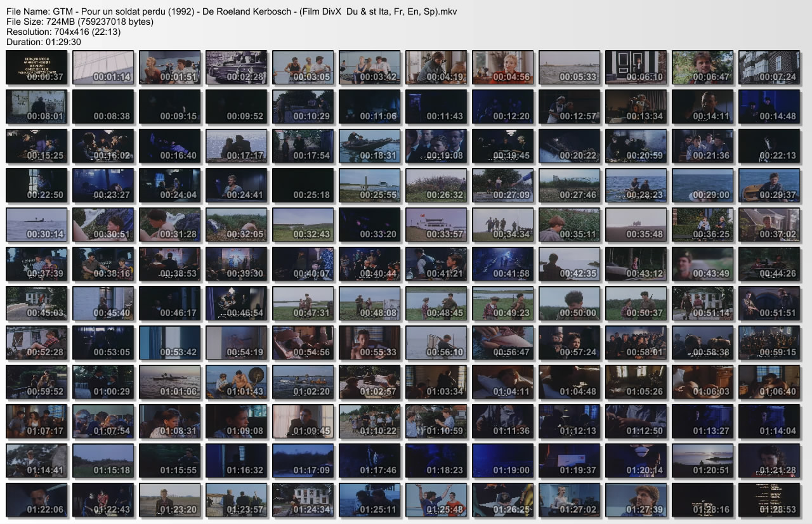Choose the thumbnail at 01:09:45
The width and height of the screenshot is (812, 524).
[303, 421]
